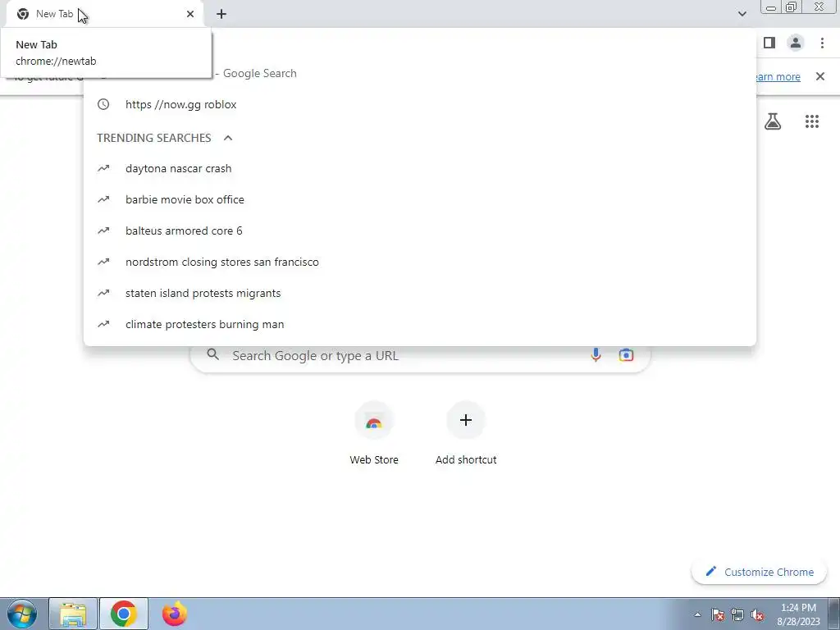Toggle the Chrome side panel icon

[x=769, y=43]
